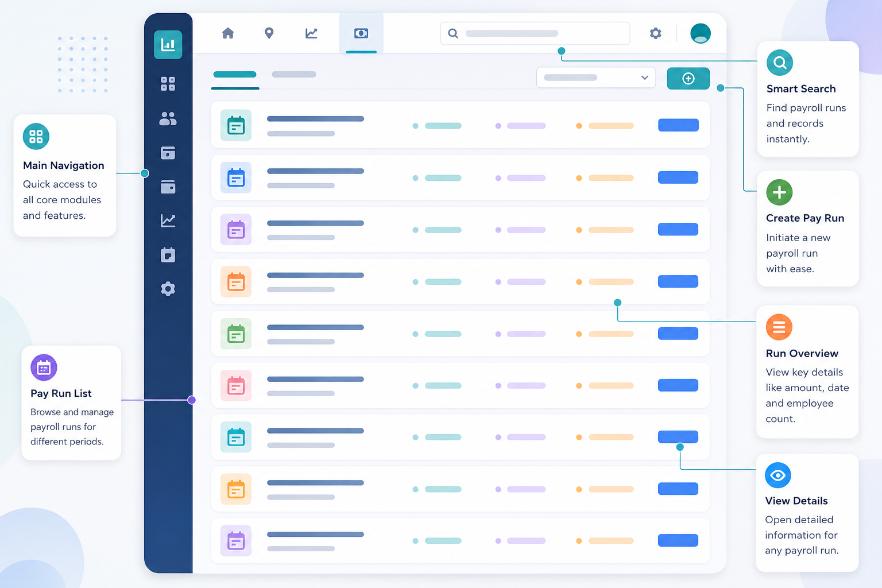Screen dimensions: 882x588
Task: Click the teal magnifier icon on Smart Search card
Action: tap(780, 63)
